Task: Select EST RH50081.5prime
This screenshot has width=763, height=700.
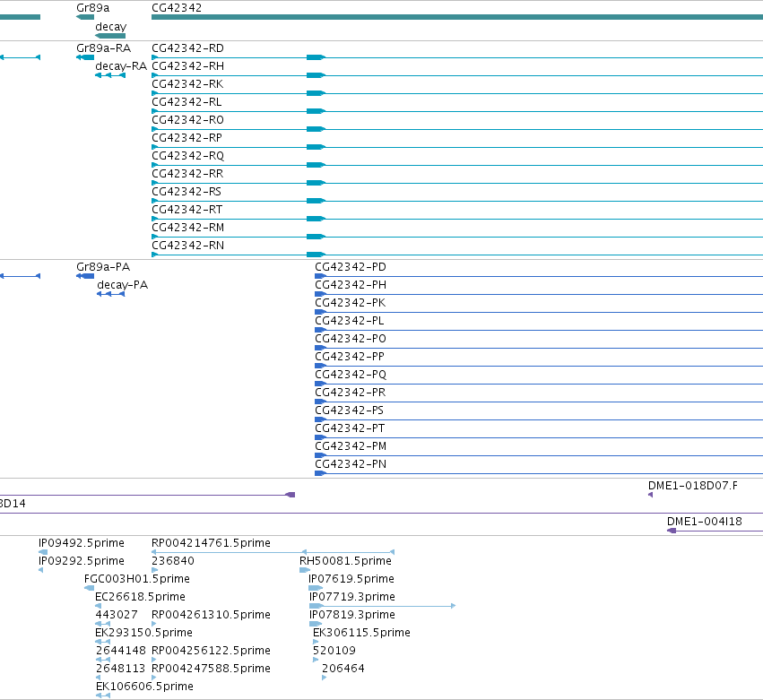Action: (345, 561)
